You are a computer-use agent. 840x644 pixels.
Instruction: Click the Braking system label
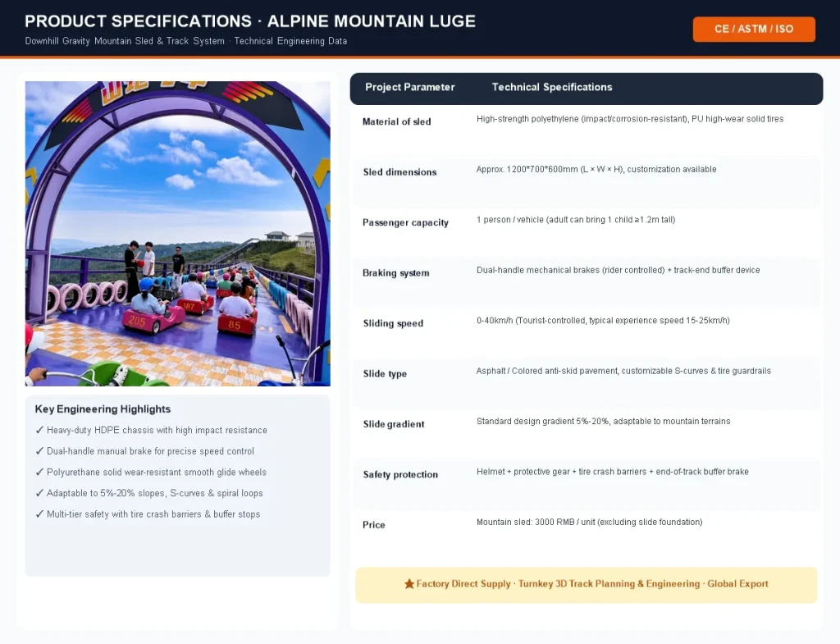coord(396,272)
